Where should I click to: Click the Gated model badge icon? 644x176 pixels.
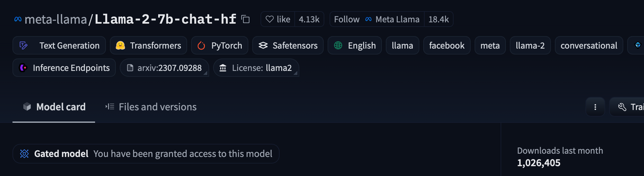[x=25, y=154]
